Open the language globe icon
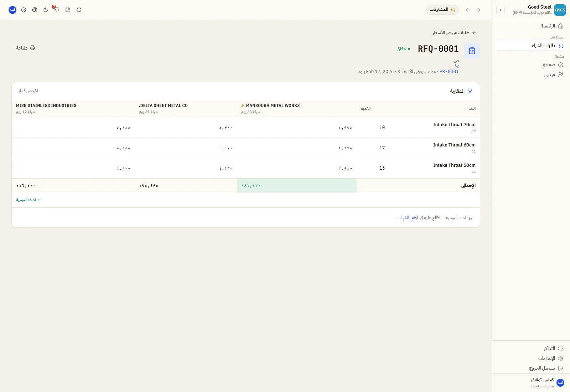 coord(35,10)
